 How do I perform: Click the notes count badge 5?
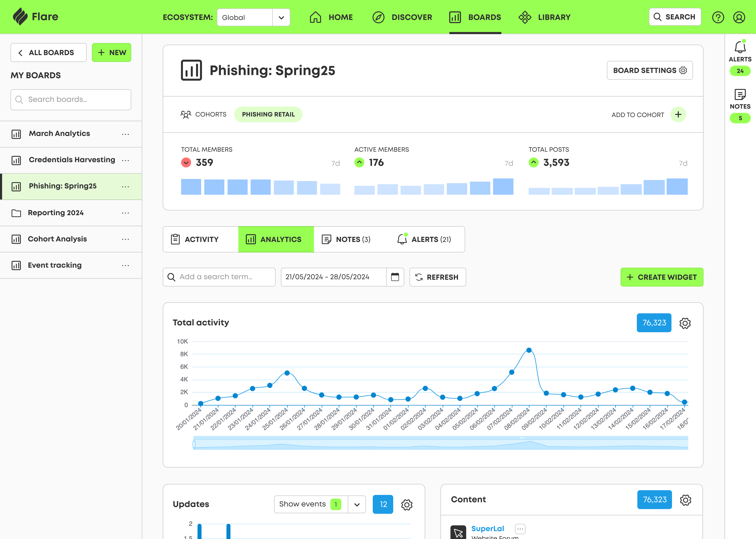[x=740, y=118]
